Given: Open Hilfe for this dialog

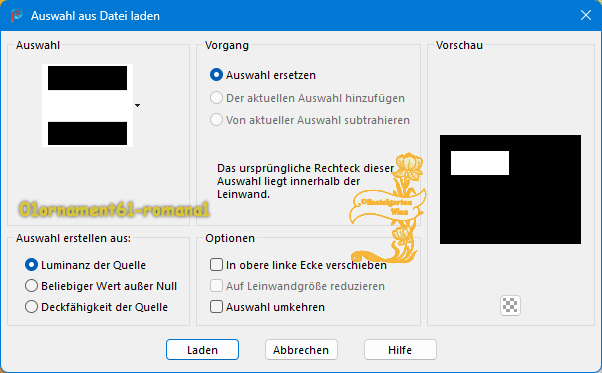Looking at the screenshot, I should pyautogui.click(x=400, y=350).
